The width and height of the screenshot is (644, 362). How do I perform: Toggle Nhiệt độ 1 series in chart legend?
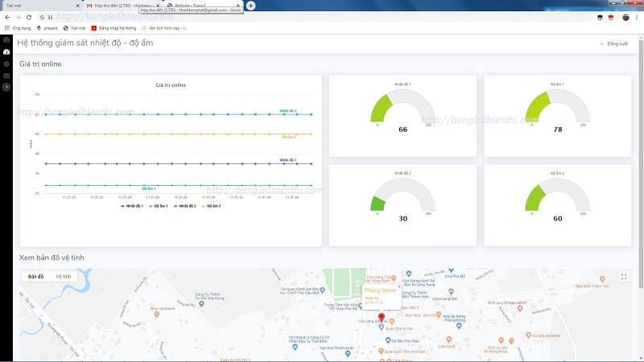(x=133, y=206)
